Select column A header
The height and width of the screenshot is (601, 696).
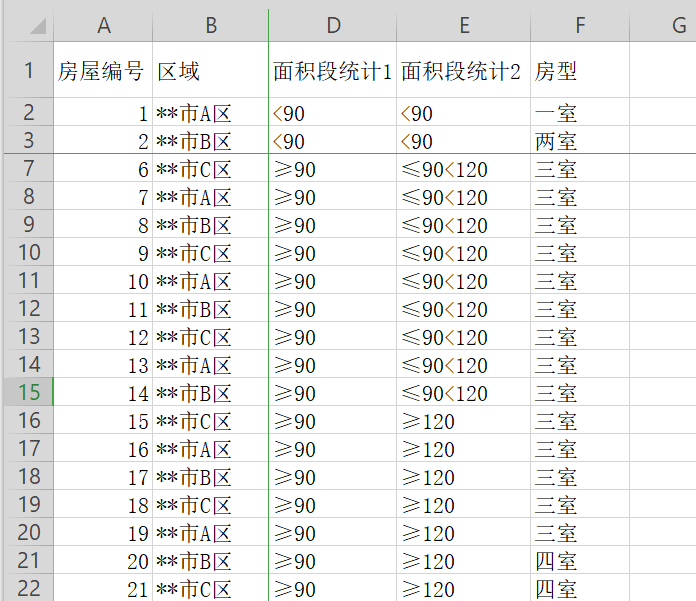pyautogui.click(x=103, y=25)
